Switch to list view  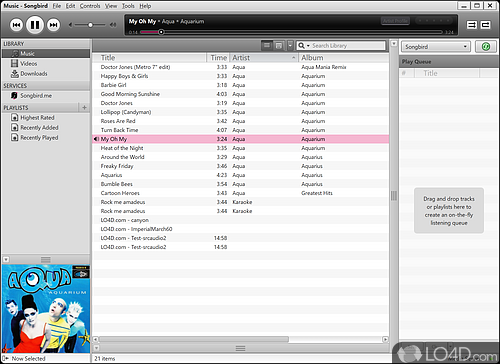point(267,45)
